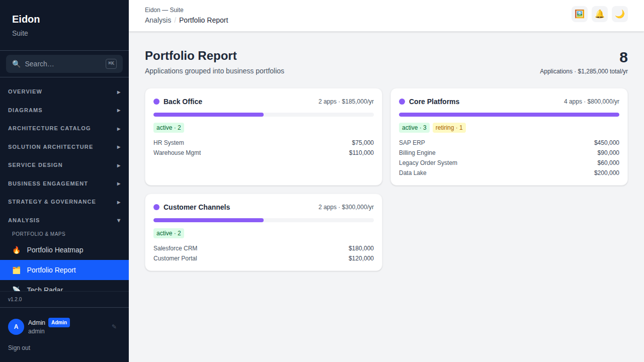Viewport: 644px width, 362px height.
Task: Click Analysis breadcrumb link
Action: [x=158, y=20]
